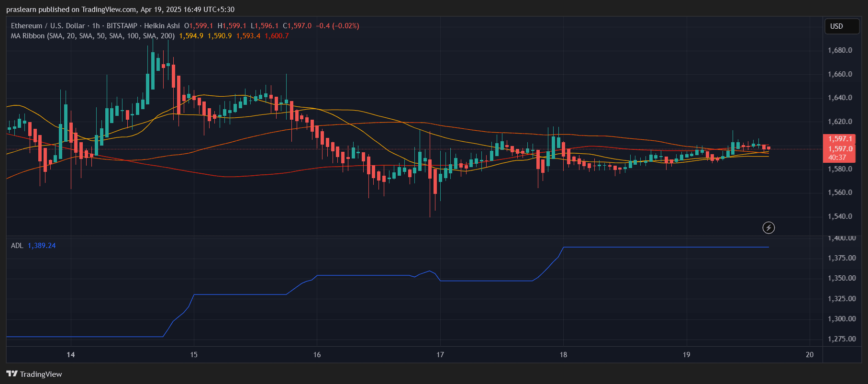868x384 pixels.
Task: Click the SMA 200 value 1,600.7
Action: coord(277,36)
